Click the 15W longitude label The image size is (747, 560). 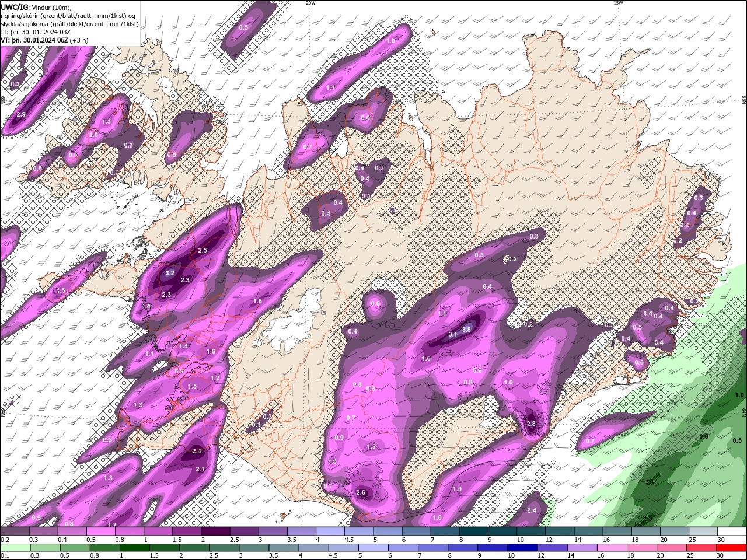[617, 3]
